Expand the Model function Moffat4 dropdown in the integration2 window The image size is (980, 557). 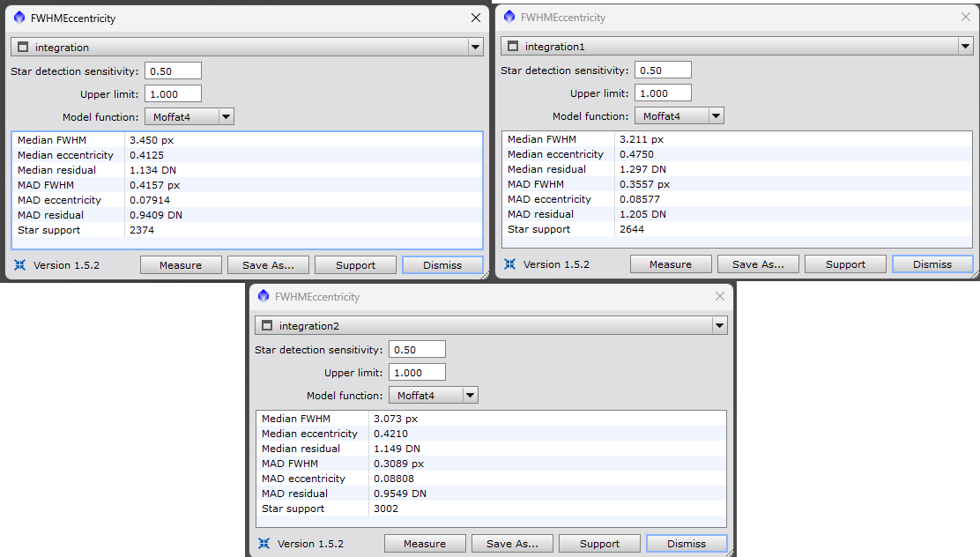(471, 396)
